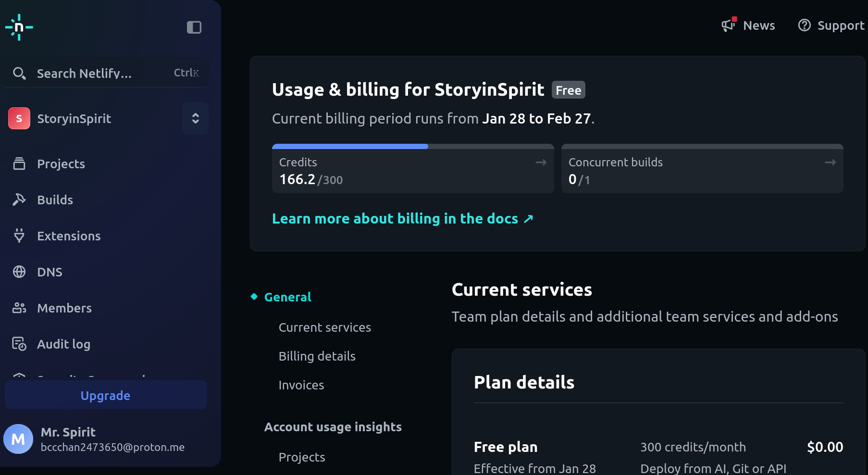
Task: Expand Concurrent builds details via the arrow
Action: pos(830,162)
